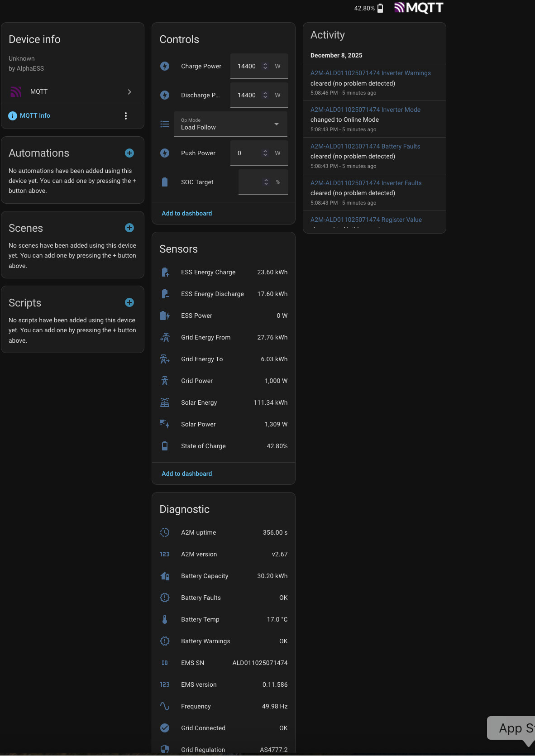Viewport: 535px width, 756px height.
Task: Open the MQTT Info link
Action: (x=35, y=115)
